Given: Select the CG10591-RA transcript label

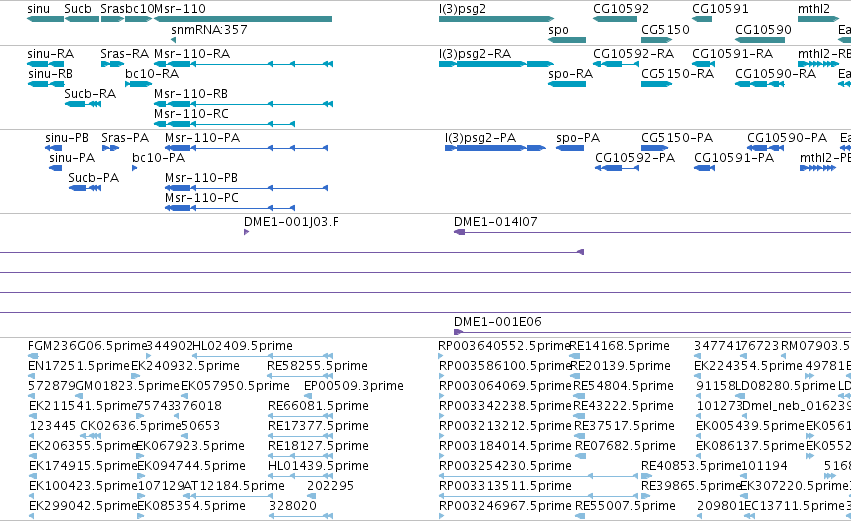Looking at the screenshot, I should click(x=733, y=54).
